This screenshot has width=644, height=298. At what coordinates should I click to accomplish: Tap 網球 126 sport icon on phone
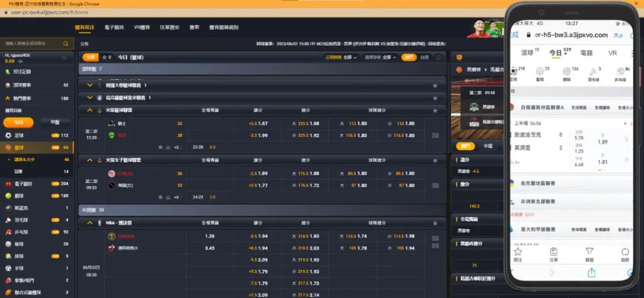pos(567,72)
